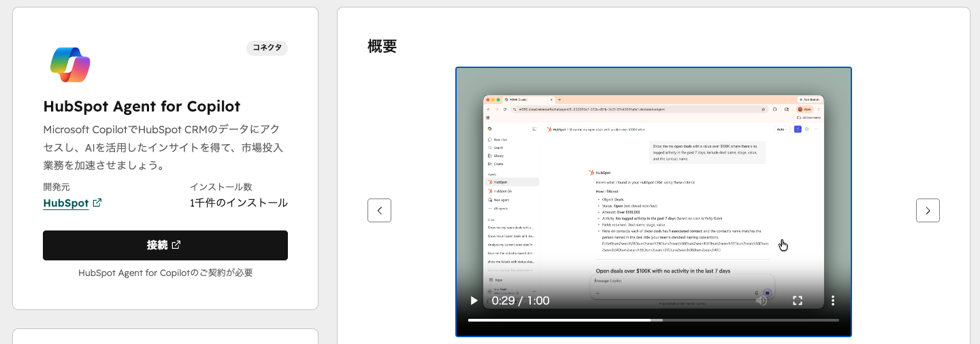The height and width of the screenshot is (344, 980).
Task: Go to previous carousel slide
Action: tap(379, 211)
